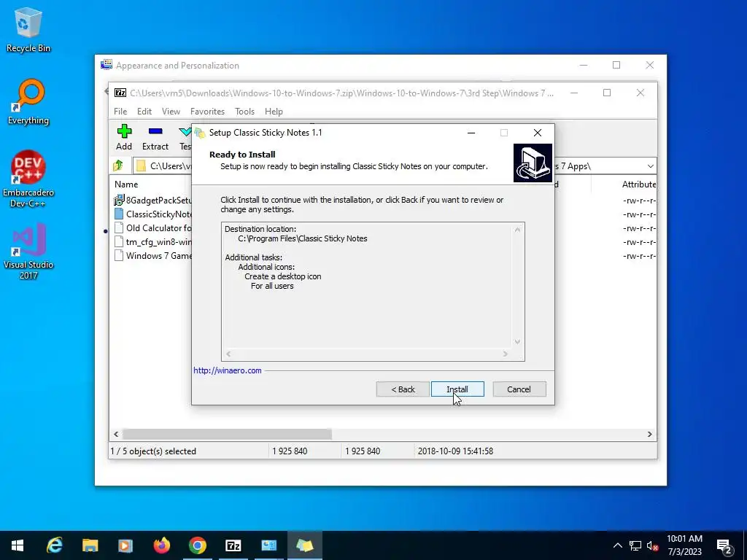Expand the 7-Zip address path dropdown
The height and width of the screenshot is (560, 747).
click(x=650, y=166)
